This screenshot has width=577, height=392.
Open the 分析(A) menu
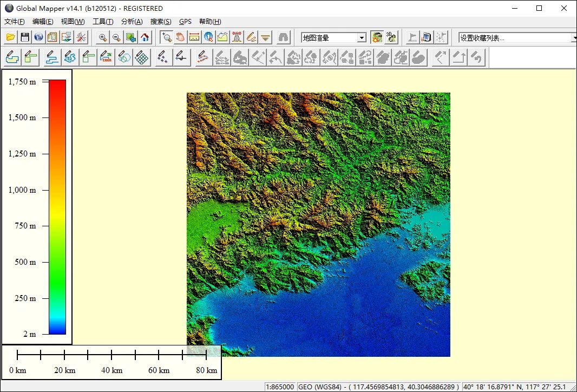(x=132, y=21)
